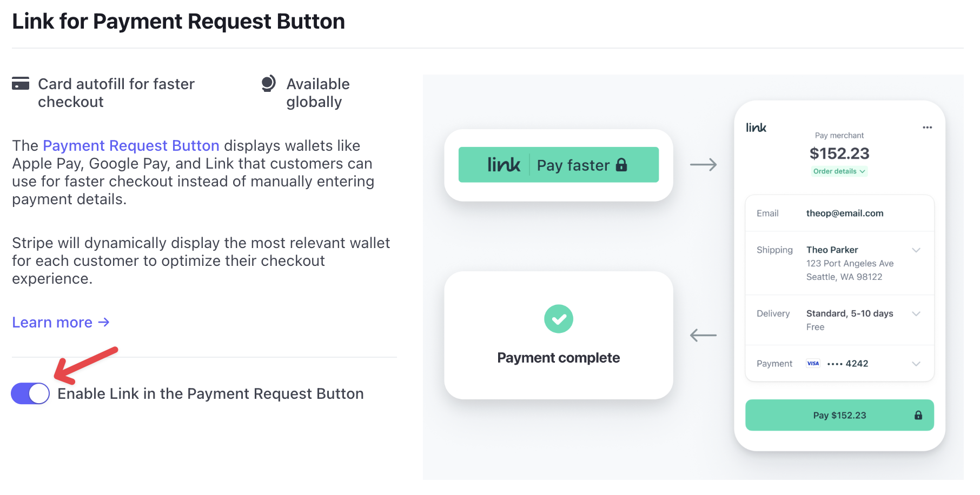This screenshot has width=980, height=495.
Task: Click the Link logo in phone mockup
Action: pos(756,128)
